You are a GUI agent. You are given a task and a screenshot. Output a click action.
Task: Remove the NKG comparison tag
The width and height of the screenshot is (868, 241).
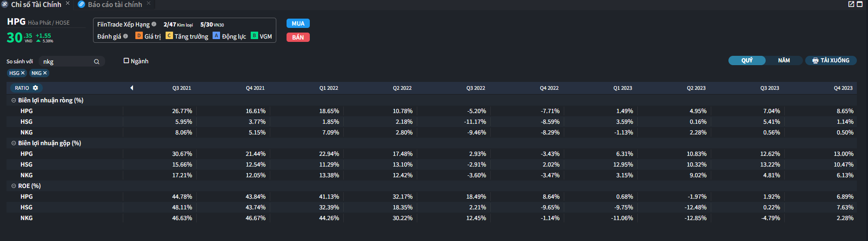[x=45, y=73]
